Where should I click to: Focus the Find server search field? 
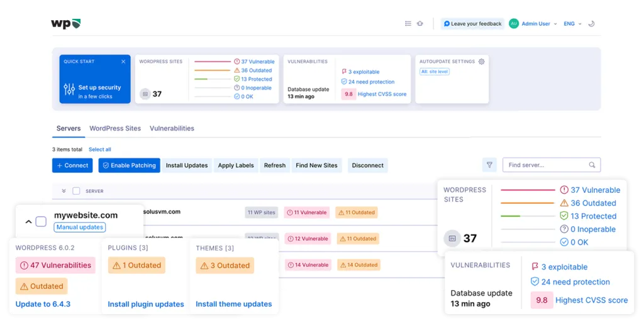552,165
